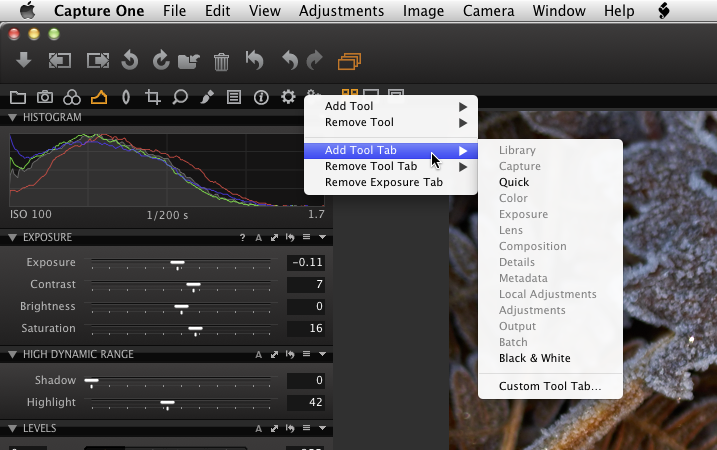Open High Dynamic Range action menu arrow
Viewport: 717px width, 450px height.
(322, 354)
